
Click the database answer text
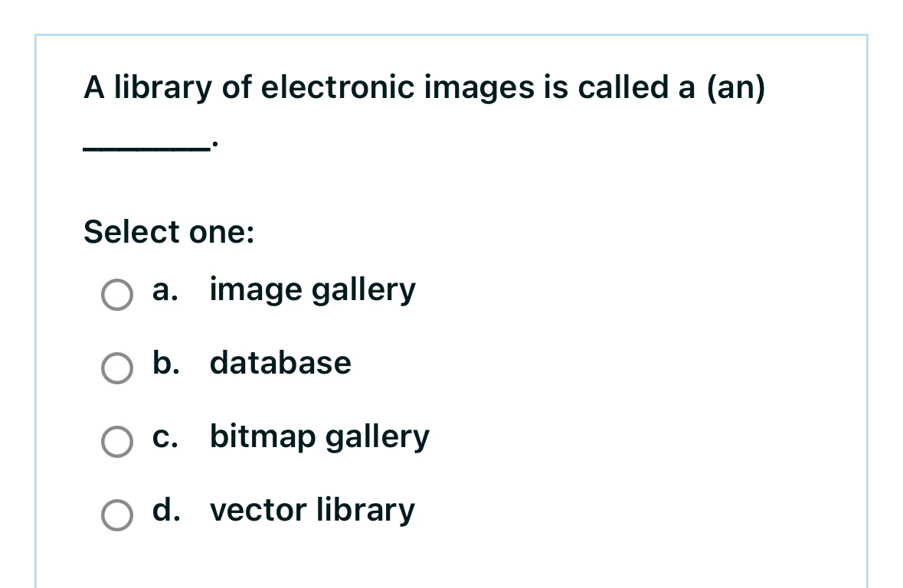pos(280,364)
